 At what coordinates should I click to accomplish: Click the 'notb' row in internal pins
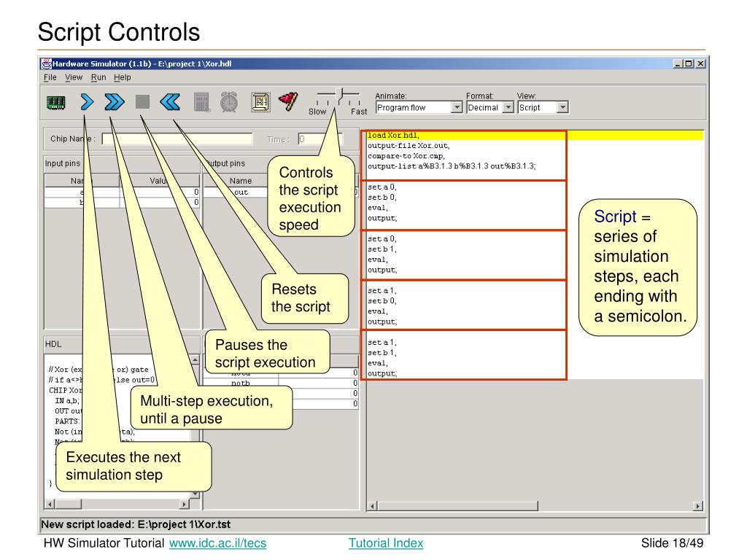click(281, 383)
